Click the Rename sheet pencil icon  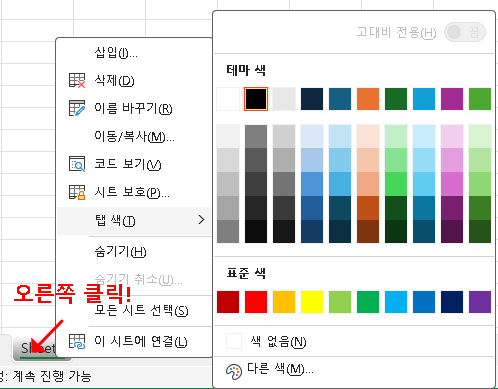pos(77,108)
